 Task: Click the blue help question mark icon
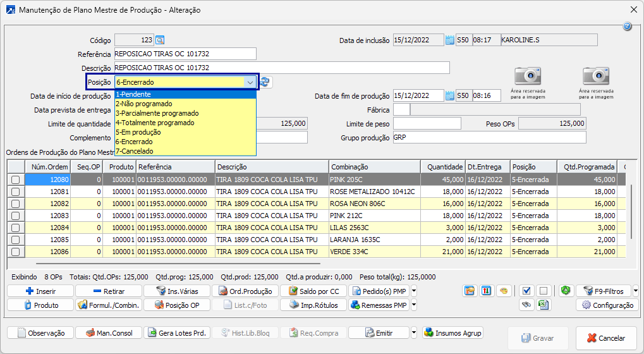(627, 27)
